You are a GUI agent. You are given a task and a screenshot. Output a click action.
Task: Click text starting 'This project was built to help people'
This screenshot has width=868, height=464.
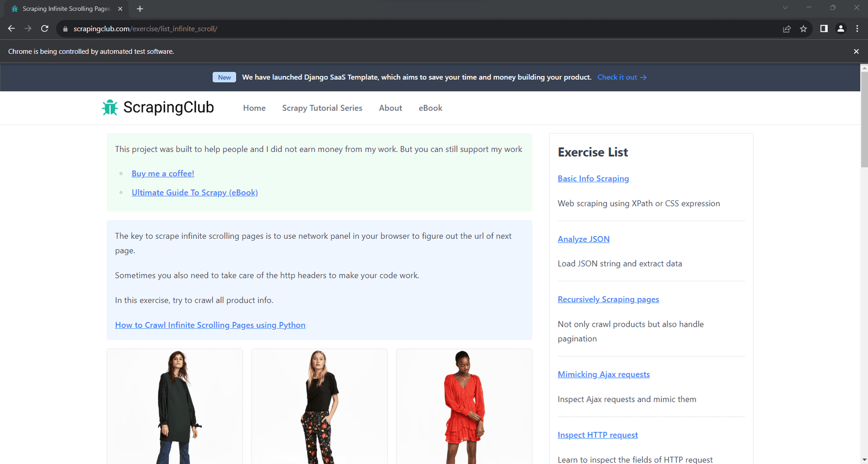coord(318,149)
